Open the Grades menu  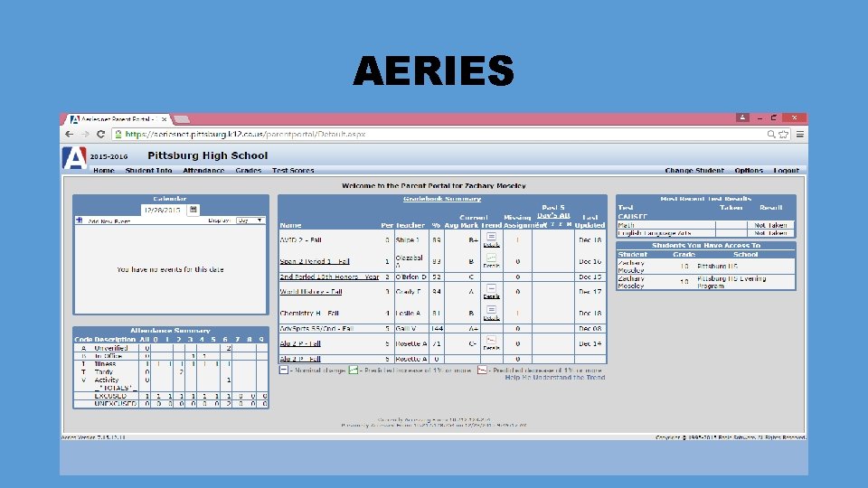[248, 171]
